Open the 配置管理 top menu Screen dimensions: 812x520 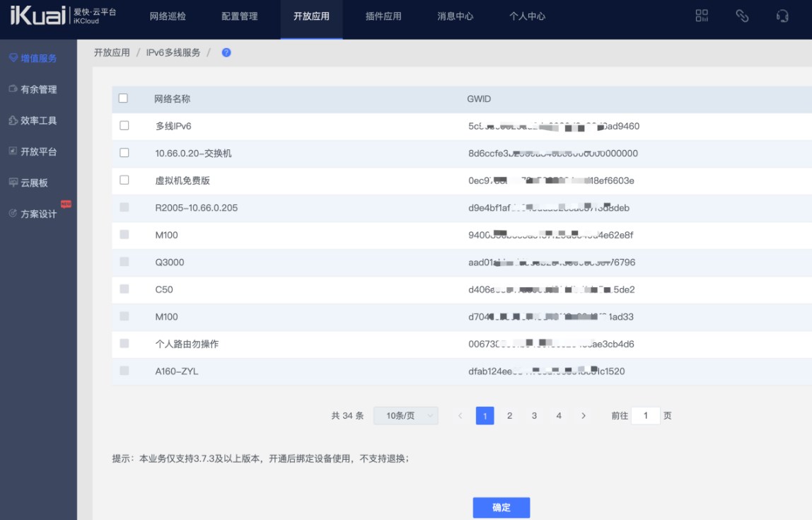[x=240, y=16]
